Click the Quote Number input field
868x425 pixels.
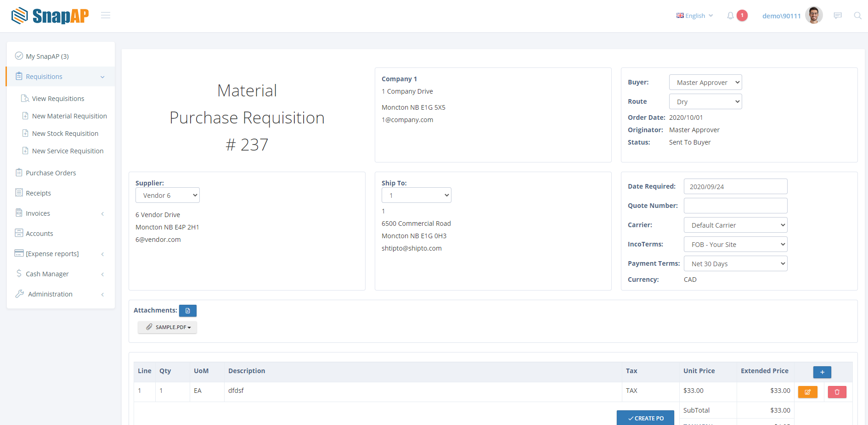[735, 206]
